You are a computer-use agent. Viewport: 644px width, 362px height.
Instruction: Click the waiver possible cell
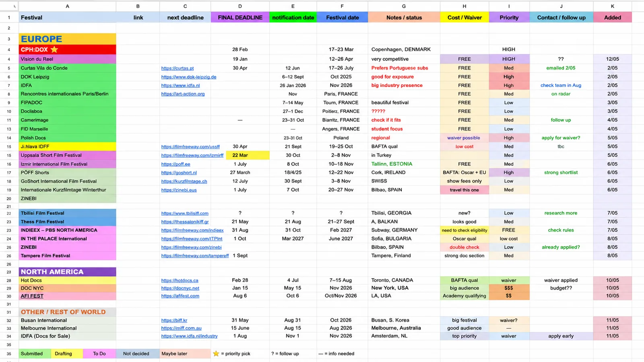coord(464,138)
